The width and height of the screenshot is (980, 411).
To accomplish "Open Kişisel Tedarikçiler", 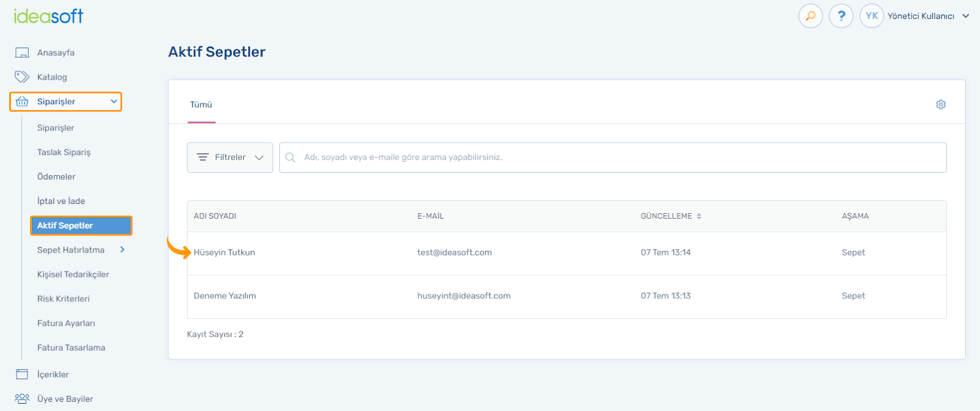I will [x=73, y=274].
